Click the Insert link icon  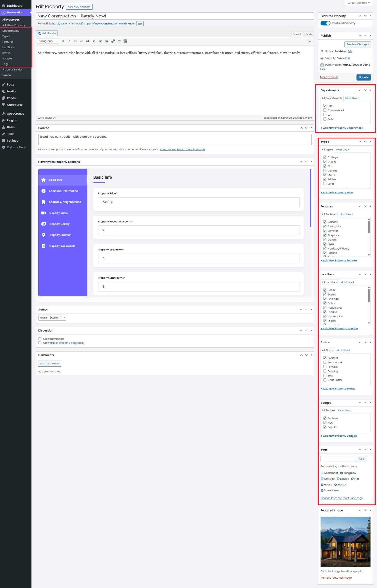tap(113, 41)
